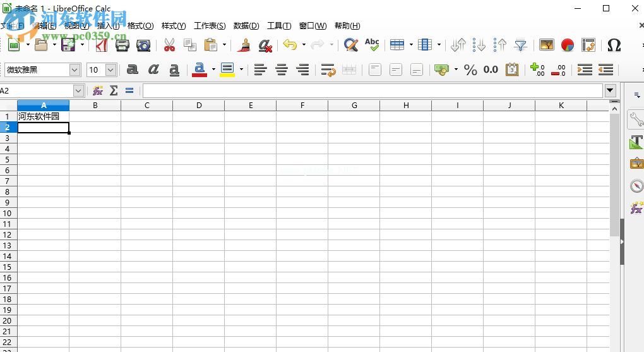Open Function Wizard in formula bar
Viewport: 644px width, 352px height.
coord(98,90)
